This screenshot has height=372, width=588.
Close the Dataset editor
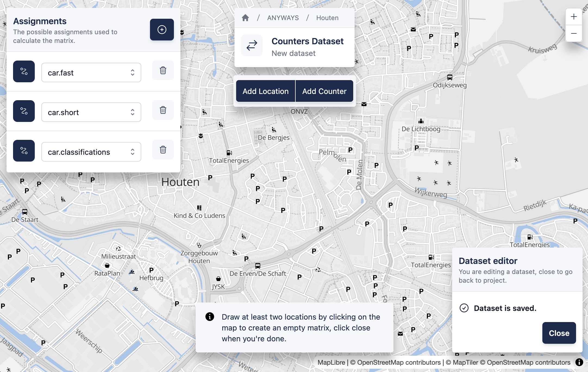[559, 333]
